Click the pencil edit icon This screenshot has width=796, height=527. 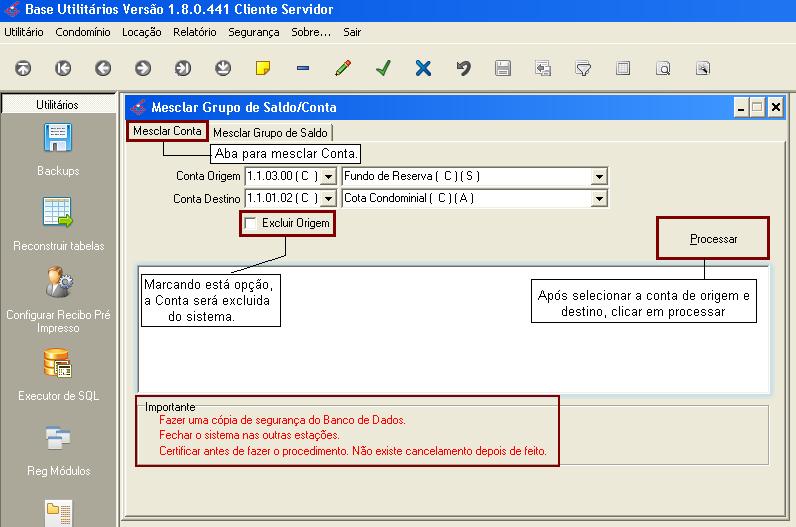coord(343,68)
